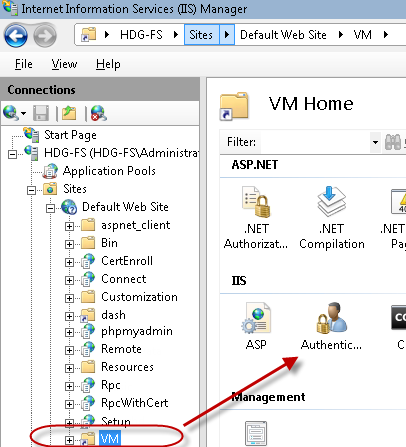The width and height of the screenshot is (406, 447).
Task: Click the CertEnroll application icon
Action: [x=88, y=261]
